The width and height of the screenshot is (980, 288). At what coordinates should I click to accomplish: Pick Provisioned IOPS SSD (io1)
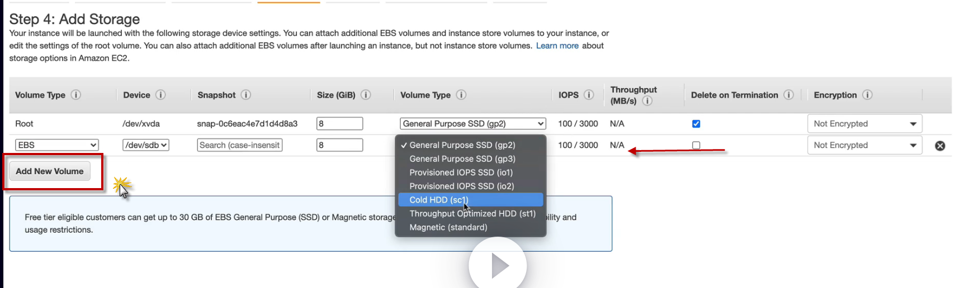pyautogui.click(x=461, y=172)
